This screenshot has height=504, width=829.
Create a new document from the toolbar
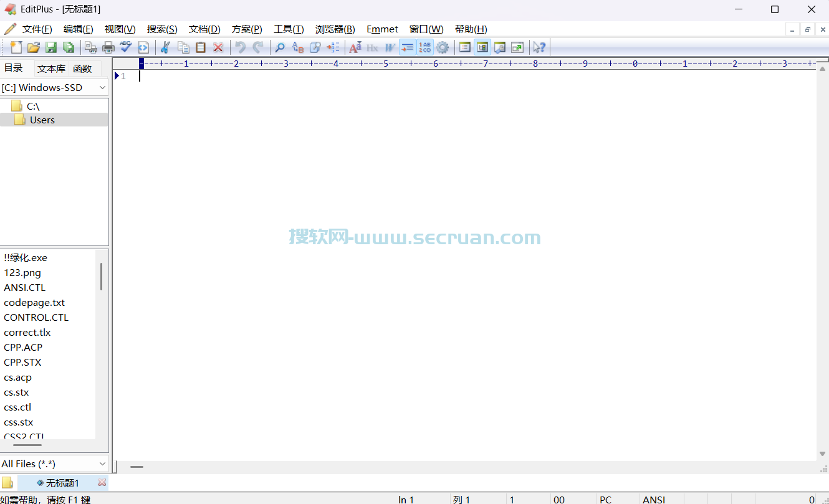tap(16, 47)
